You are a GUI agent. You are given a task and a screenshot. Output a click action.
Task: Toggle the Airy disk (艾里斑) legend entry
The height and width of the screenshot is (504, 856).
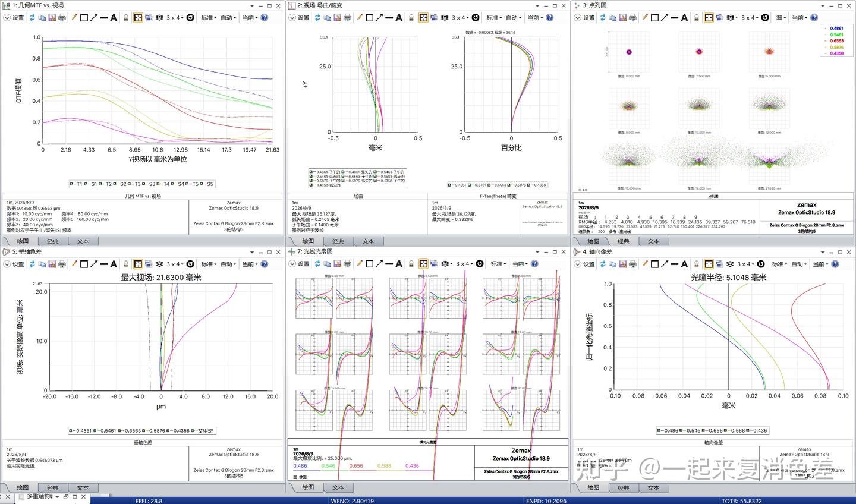202,431
